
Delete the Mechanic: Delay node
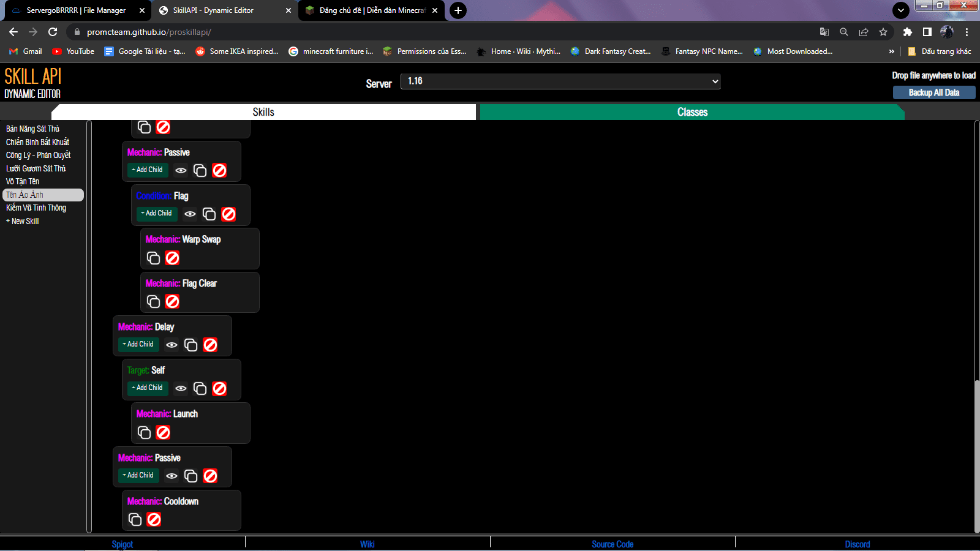[210, 345]
